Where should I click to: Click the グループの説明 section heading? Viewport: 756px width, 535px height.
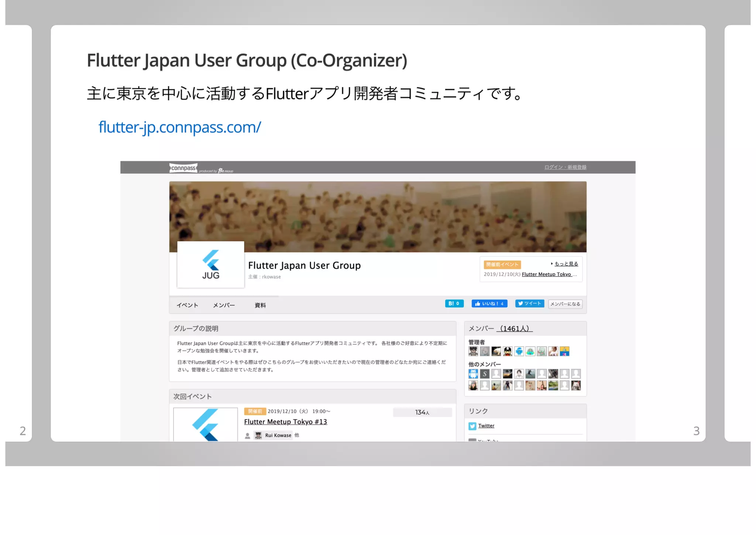point(196,329)
